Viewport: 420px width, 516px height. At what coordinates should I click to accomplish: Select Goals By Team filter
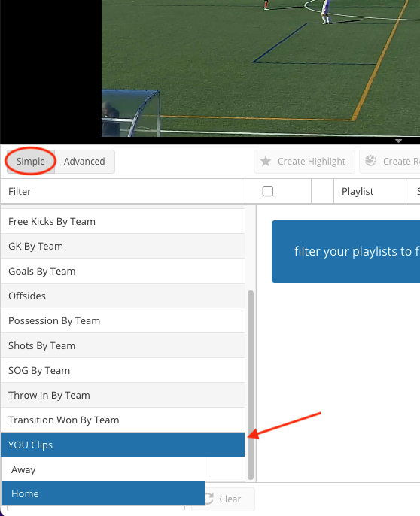(123, 271)
